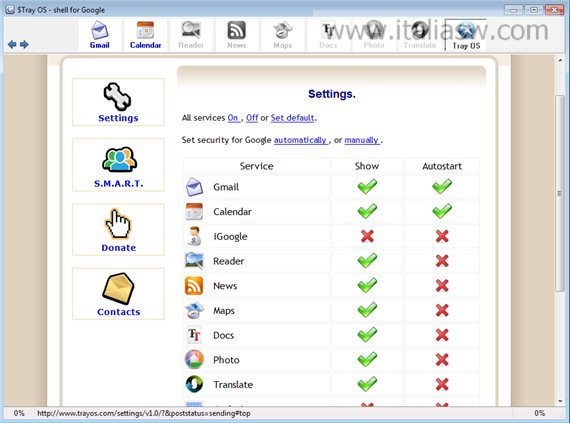
Task: Enable Autostart for Reader
Action: (x=442, y=261)
